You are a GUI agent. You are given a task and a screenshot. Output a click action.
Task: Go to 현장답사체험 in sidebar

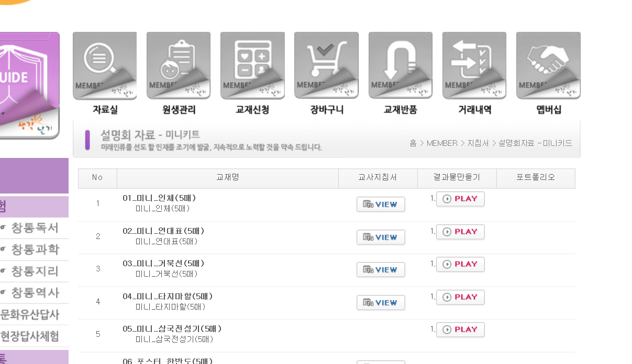pos(30,336)
